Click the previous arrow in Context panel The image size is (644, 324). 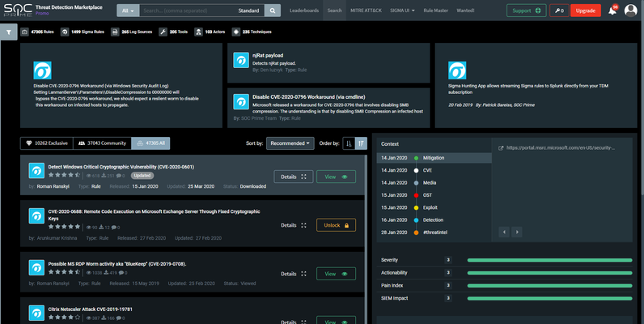point(504,232)
